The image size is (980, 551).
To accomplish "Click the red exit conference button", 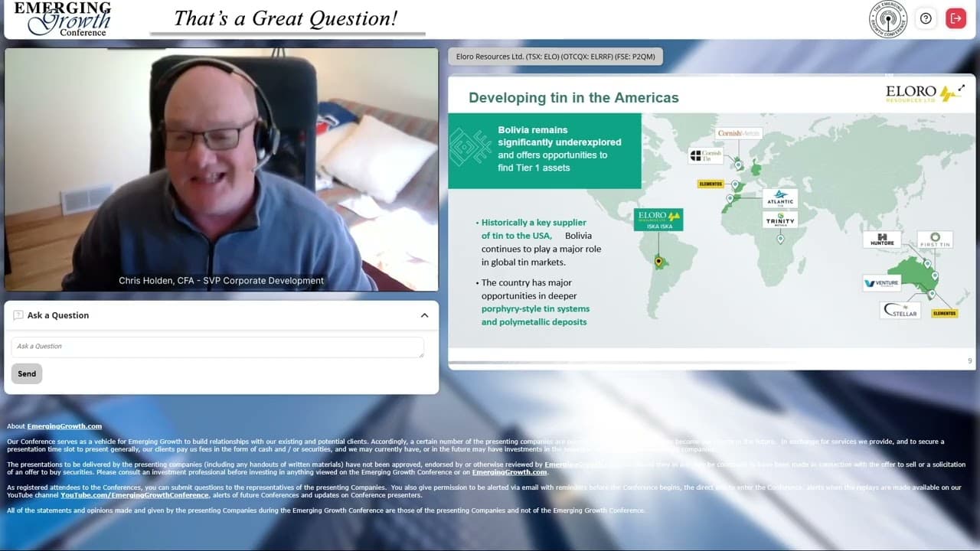I will pos(955,18).
